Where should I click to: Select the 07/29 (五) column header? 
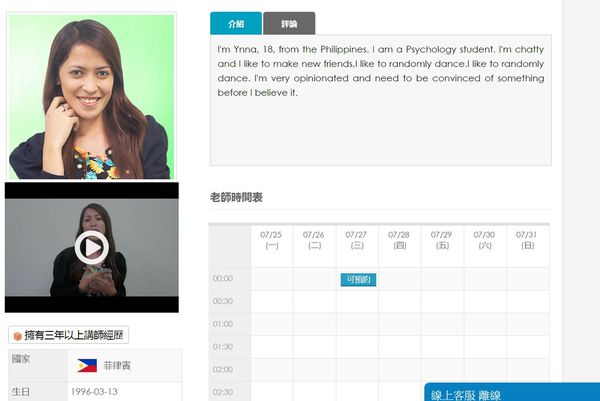442,240
